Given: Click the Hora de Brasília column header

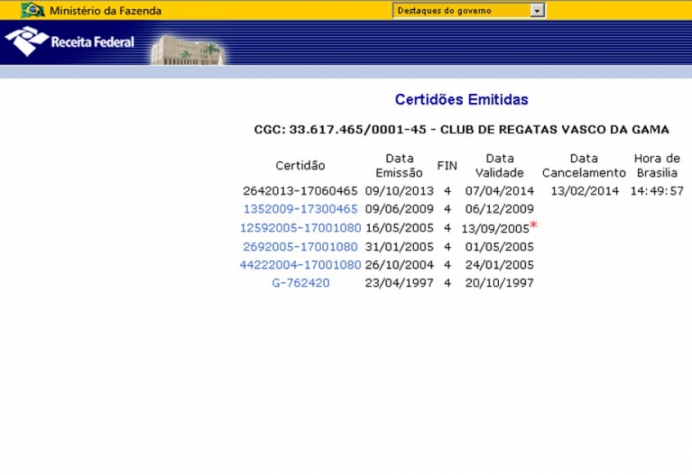Looking at the screenshot, I should [657, 166].
